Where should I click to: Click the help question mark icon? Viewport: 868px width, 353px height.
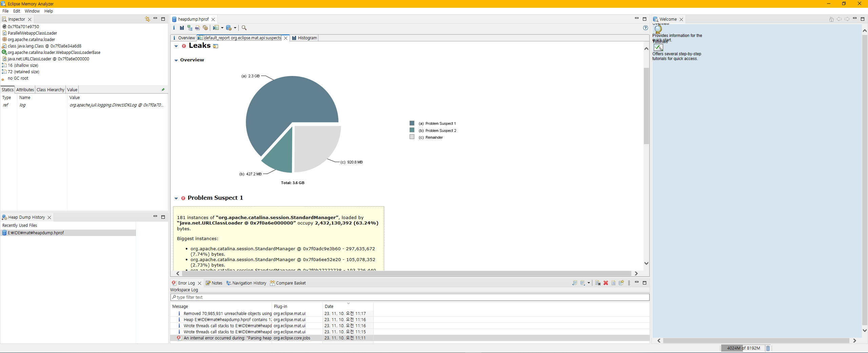point(645,28)
